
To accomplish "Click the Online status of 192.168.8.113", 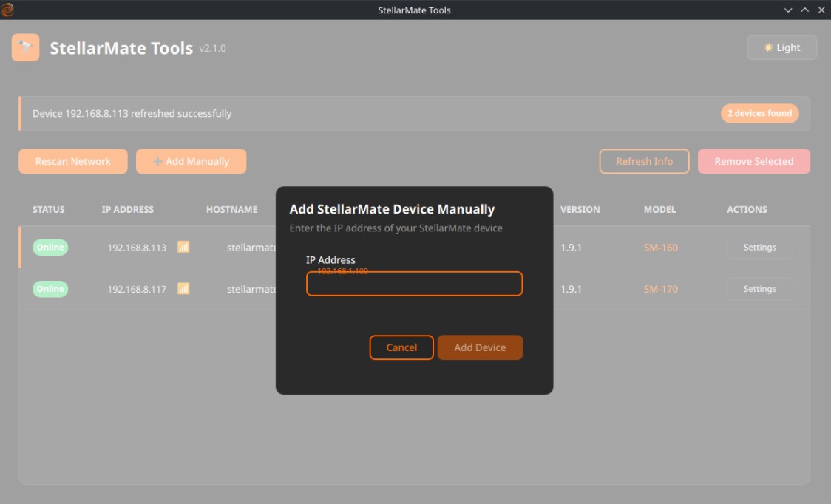I will click(50, 247).
